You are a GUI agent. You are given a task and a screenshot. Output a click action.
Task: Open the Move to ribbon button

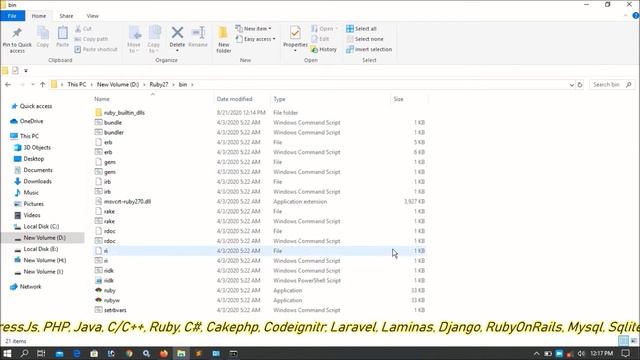click(x=134, y=39)
